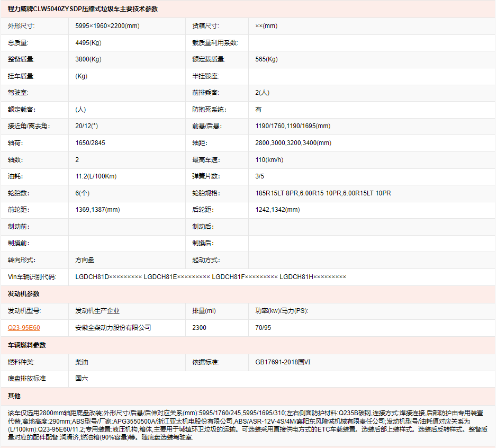Click the 功率(kw)/马力(PS) column header

282,311
